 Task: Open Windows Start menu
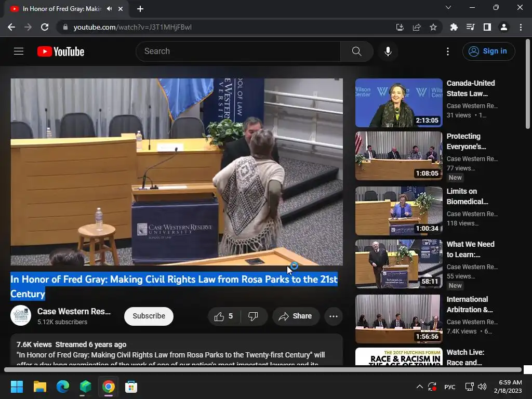[x=17, y=387]
